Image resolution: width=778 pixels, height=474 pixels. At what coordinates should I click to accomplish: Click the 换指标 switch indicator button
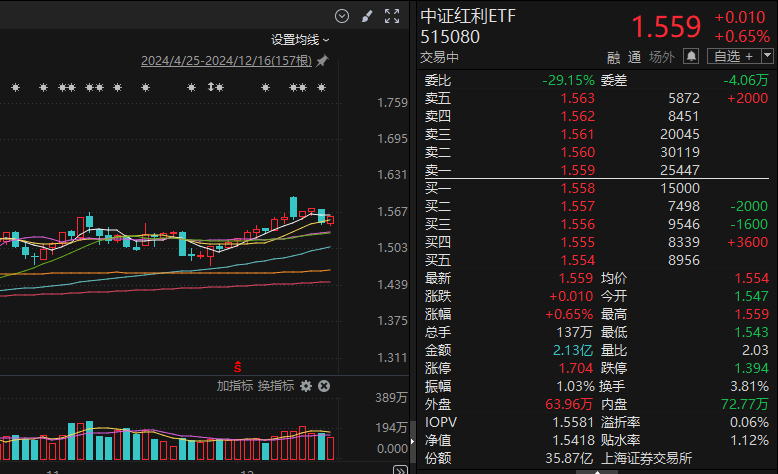(x=276, y=386)
